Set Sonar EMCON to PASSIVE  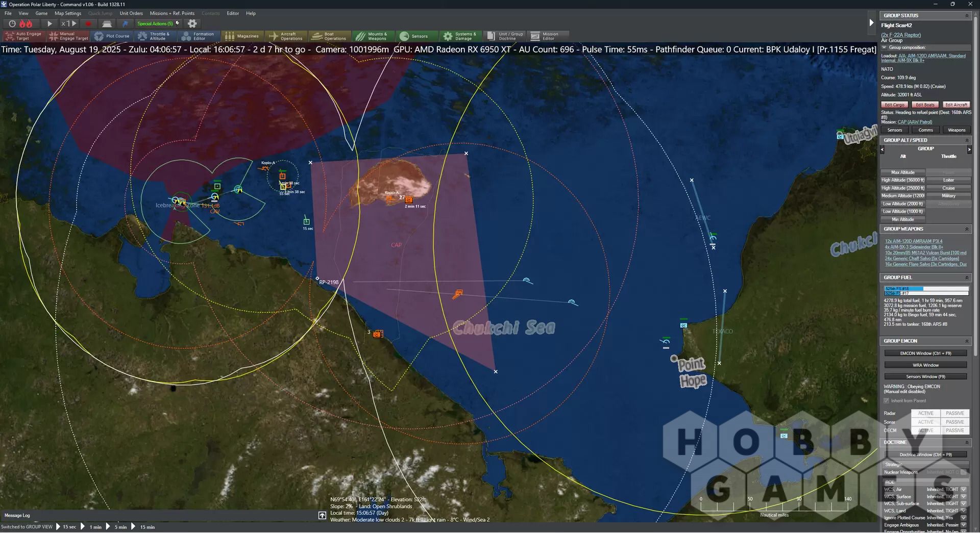(x=954, y=422)
